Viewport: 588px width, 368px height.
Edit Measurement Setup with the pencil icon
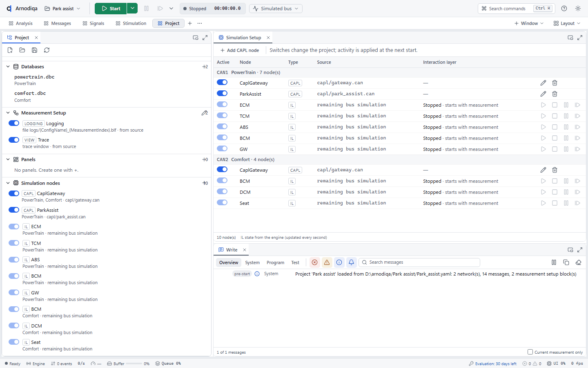[x=205, y=113]
